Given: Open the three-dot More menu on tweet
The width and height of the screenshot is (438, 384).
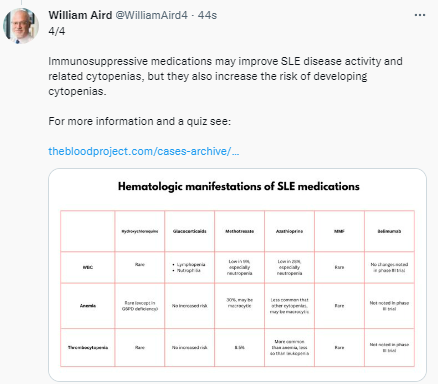Looking at the screenshot, I should click(420, 15).
